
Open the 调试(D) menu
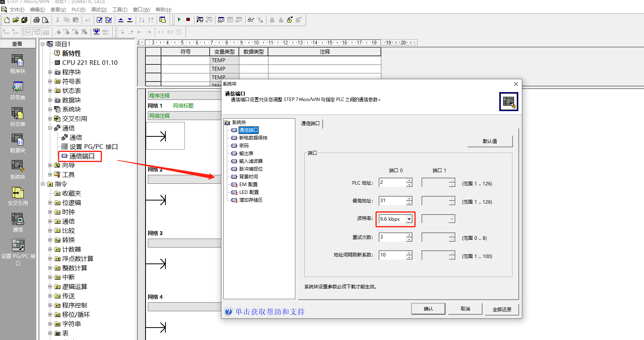point(98,9)
